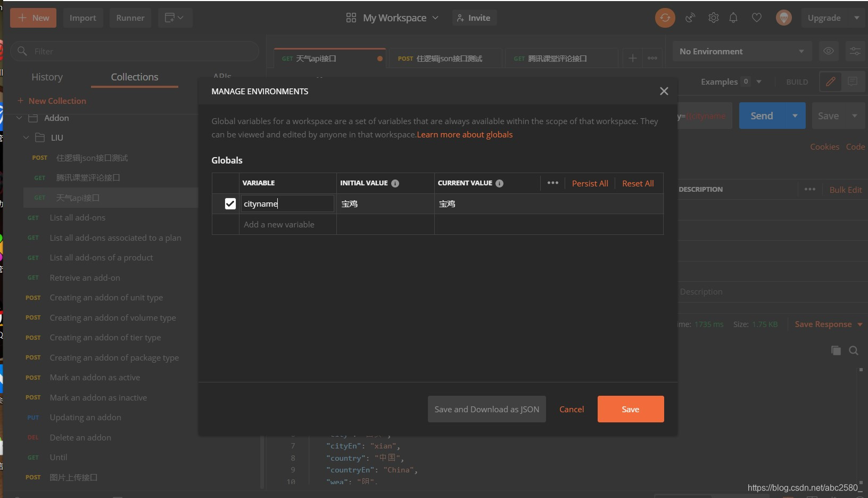868x498 pixels.
Task: Open the No Environment dropdown
Action: click(742, 51)
